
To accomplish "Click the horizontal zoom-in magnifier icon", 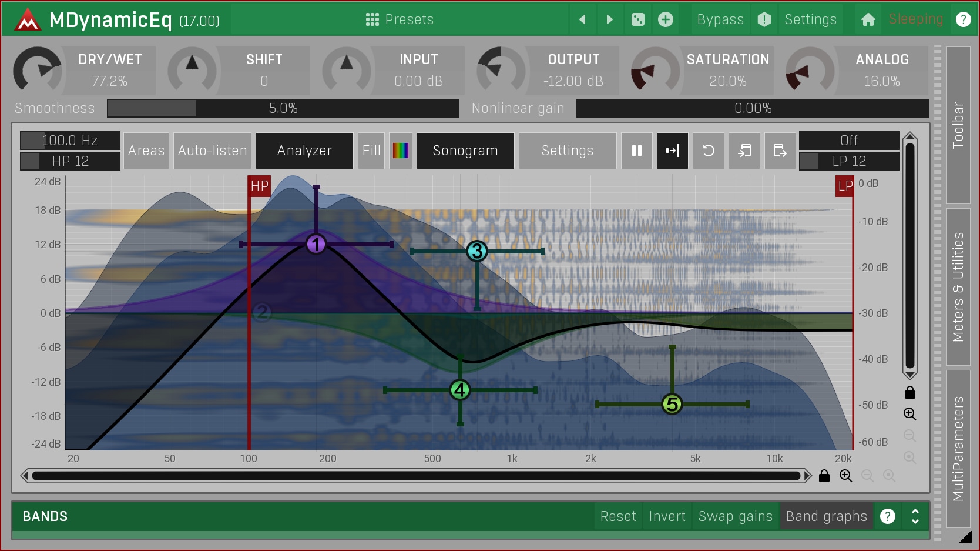I will coord(845,476).
